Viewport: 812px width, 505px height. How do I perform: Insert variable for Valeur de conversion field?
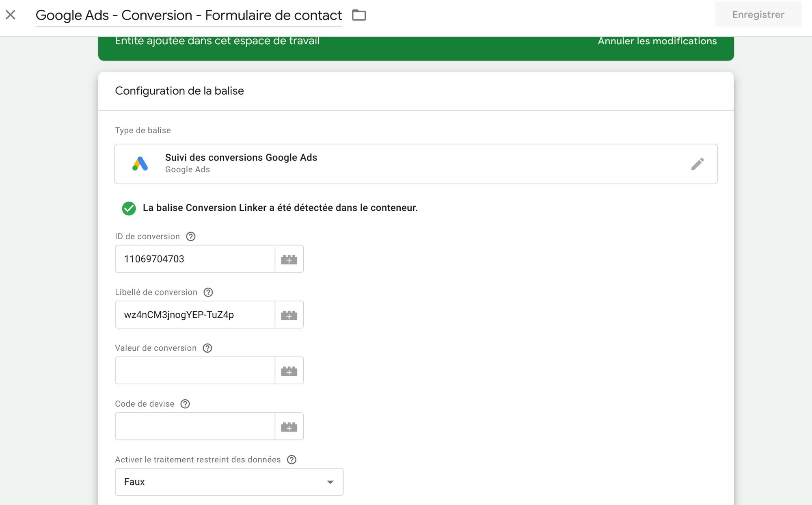click(289, 371)
